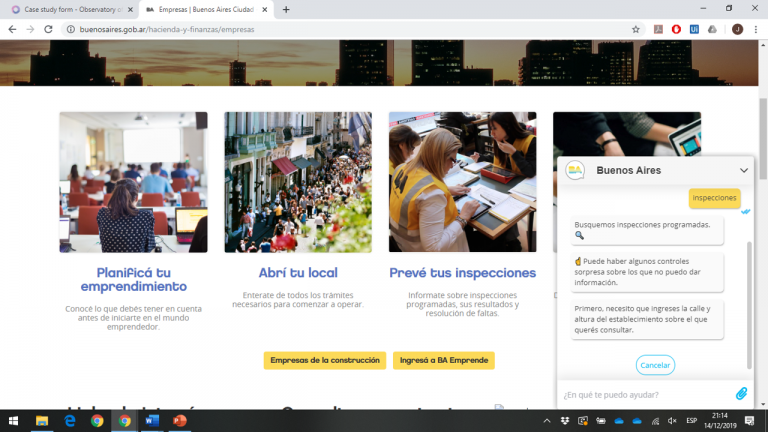Open PowerPoint from the taskbar
Viewport: 768px width, 432px height.
(180, 421)
